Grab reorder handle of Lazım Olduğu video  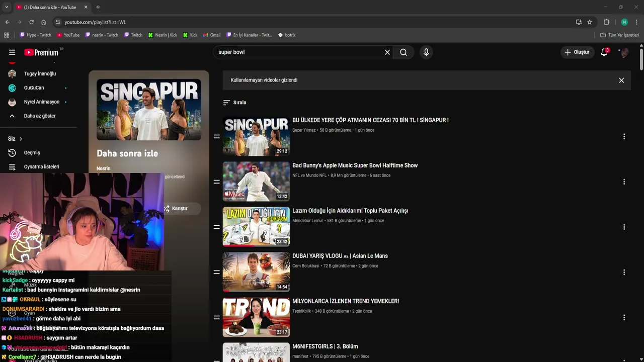coord(217,227)
